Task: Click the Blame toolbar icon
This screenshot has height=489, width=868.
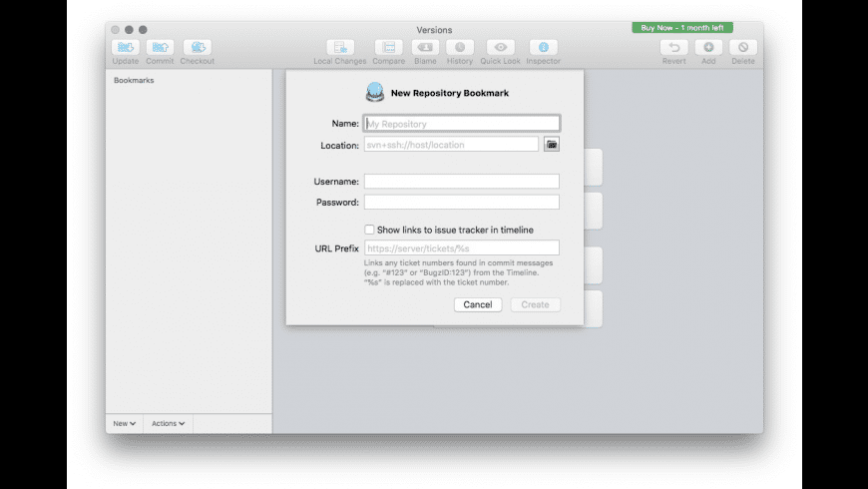Action: [425, 48]
